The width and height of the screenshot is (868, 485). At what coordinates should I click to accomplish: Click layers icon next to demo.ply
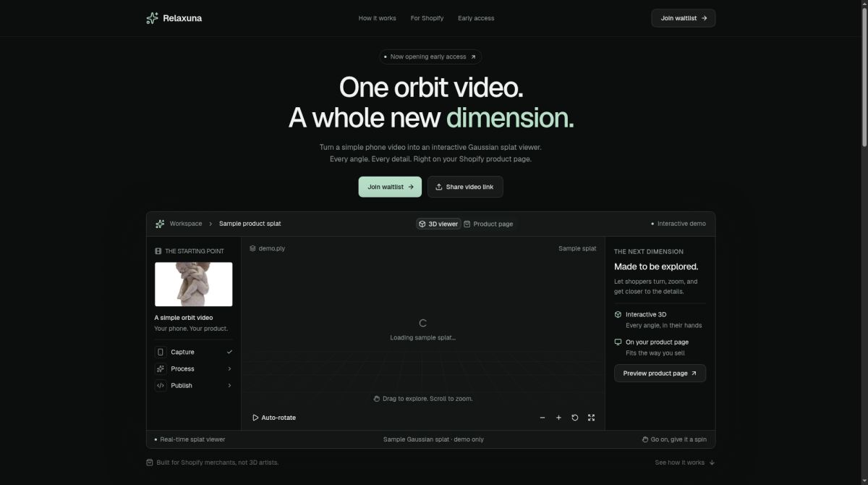[252, 248]
